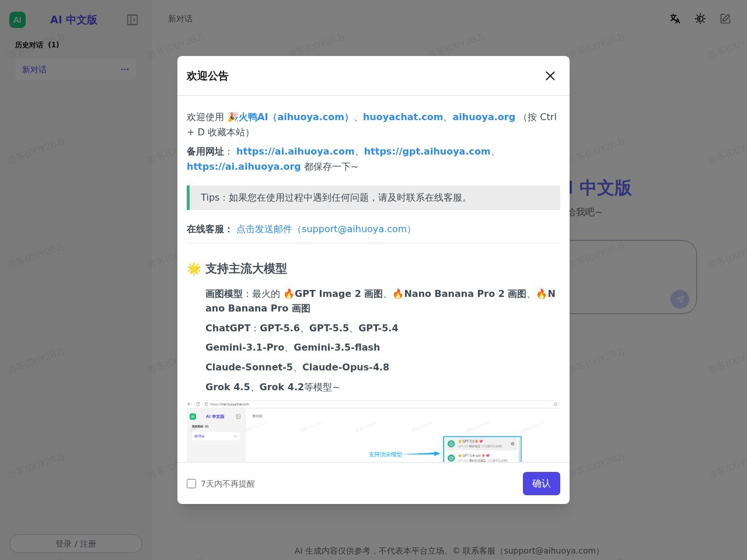The image size is (747, 560).
Task: Click the send message paper-plane icon
Action: (x=680, y=300)
